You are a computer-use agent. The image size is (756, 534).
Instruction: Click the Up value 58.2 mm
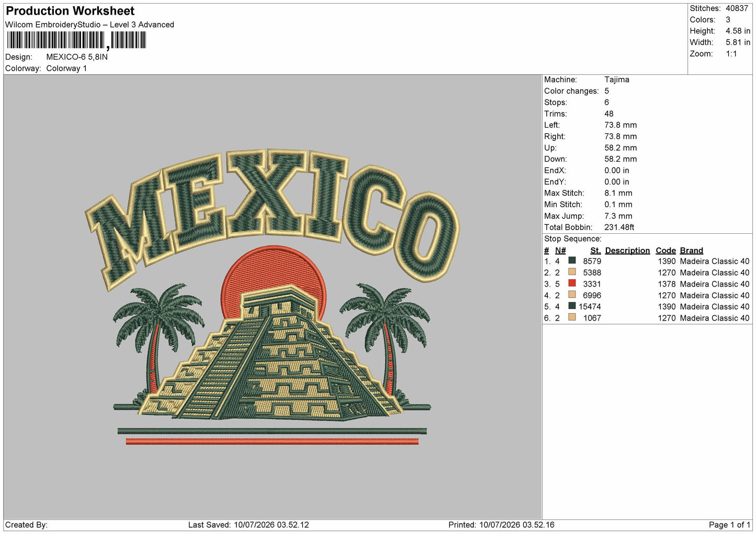pyautogui.click(x=620, y=148)
